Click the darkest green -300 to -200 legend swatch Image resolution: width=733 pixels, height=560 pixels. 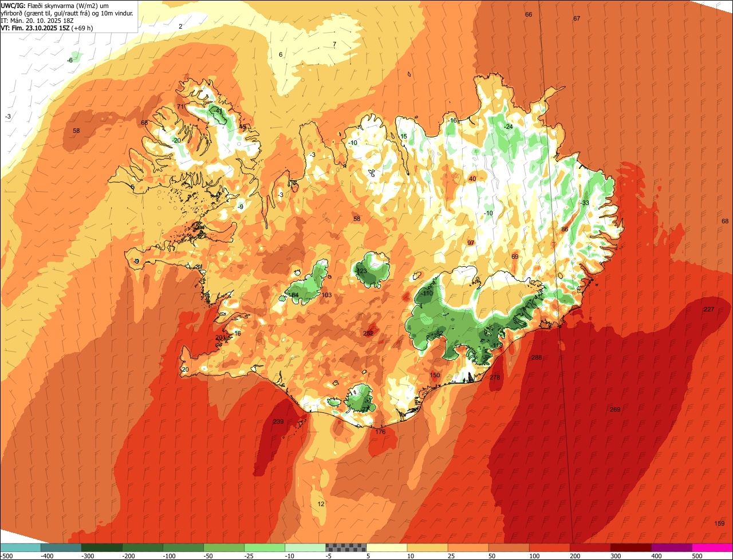pyautogui.click(x=101, y=548)
